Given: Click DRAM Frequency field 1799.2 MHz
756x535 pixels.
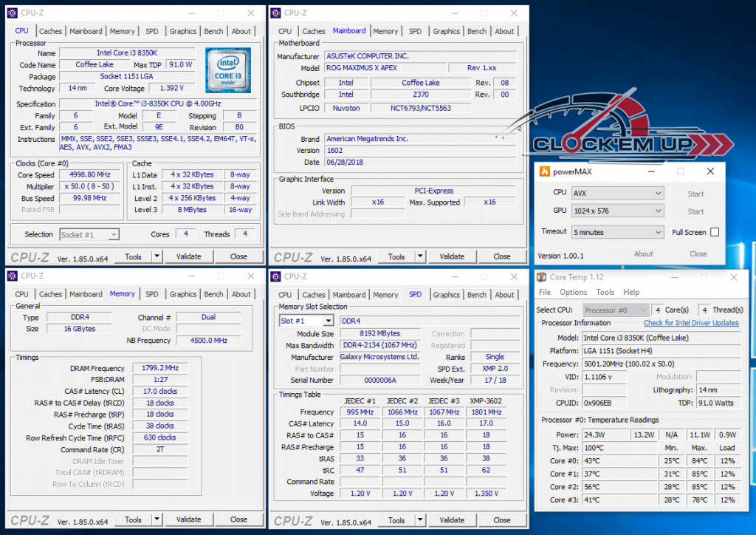Looking at the screenshot, I should [x=160, y=367].
